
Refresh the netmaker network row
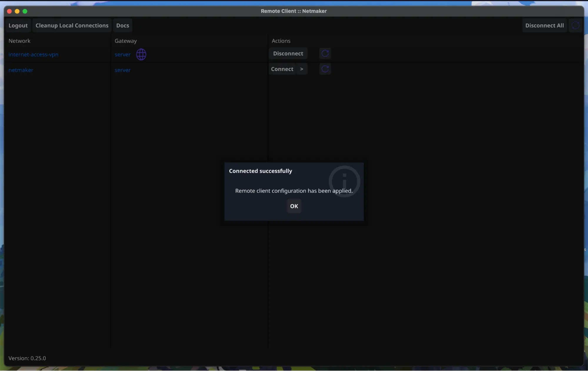click(x=325, y=69)
